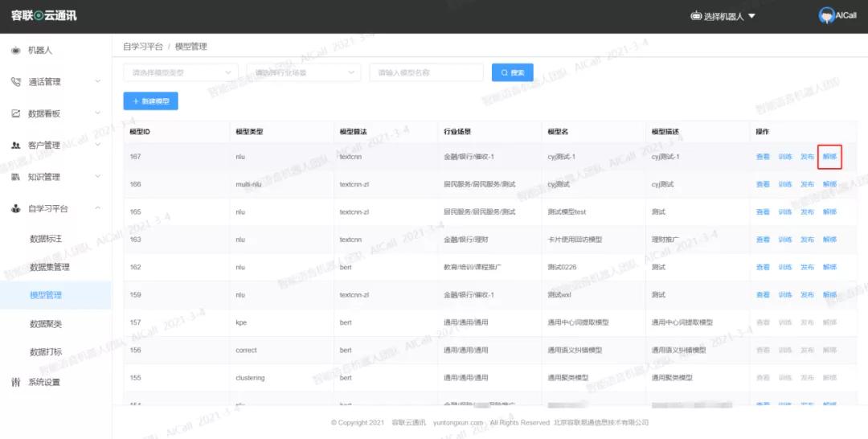
Task: Open the 模型类型 select dropdown
Action: click(181, 72)
